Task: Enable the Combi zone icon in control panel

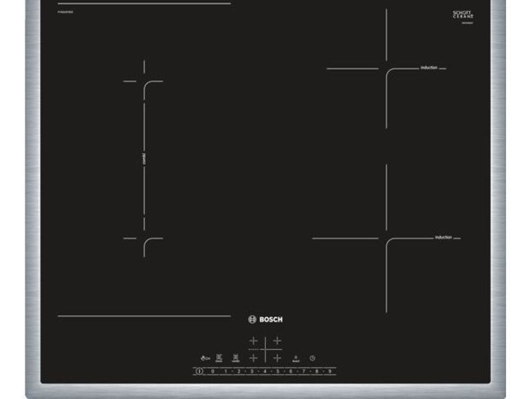Action: [x=236, y=358]
